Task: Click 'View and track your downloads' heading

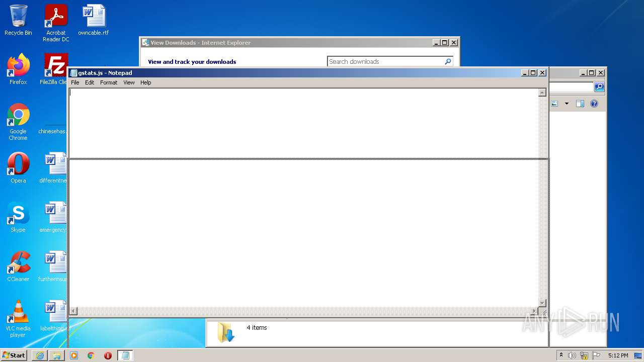Action: pos(192,62)
